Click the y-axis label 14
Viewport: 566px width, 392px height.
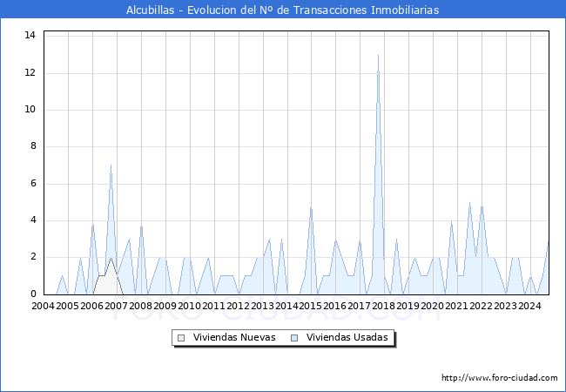(x=30, y=35)
